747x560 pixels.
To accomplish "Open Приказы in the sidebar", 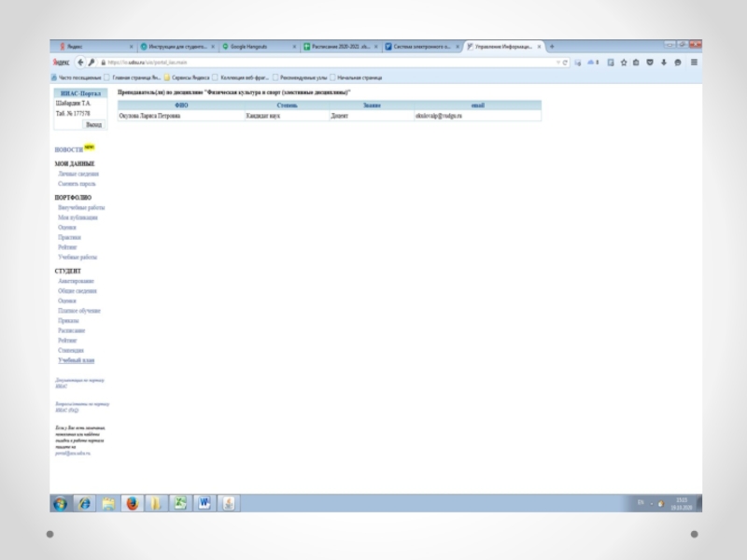I will 68,321.
